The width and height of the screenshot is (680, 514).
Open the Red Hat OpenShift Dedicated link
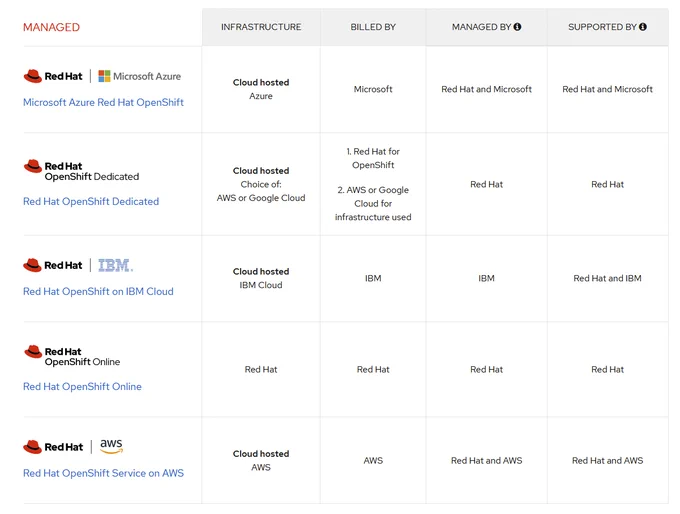91,202
